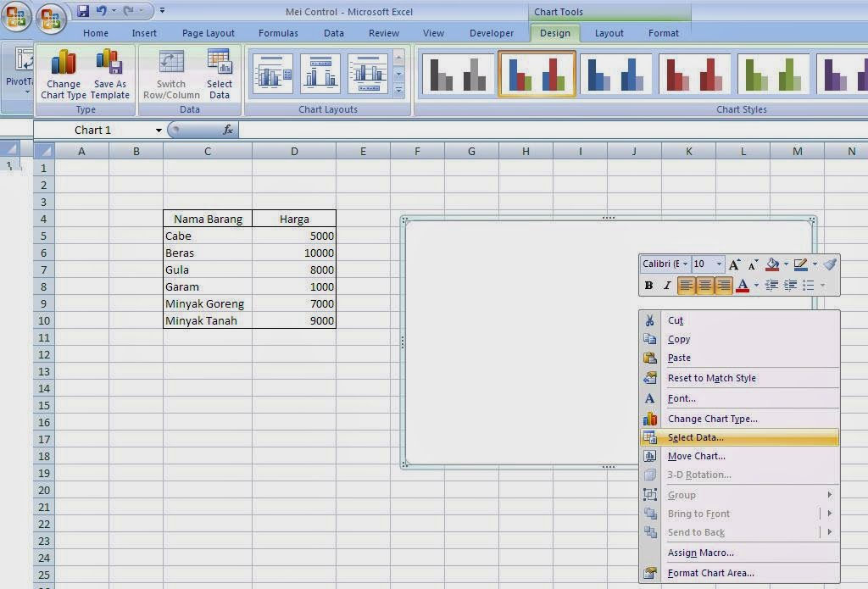Enable center alignment on the mini toolbar

click(x=705, y=285)
